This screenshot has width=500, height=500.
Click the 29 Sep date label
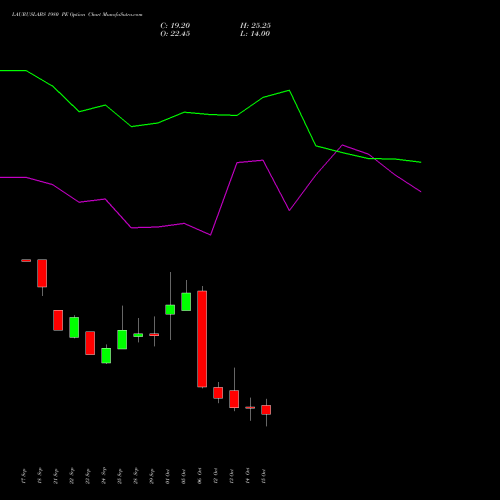click(152, 476)
